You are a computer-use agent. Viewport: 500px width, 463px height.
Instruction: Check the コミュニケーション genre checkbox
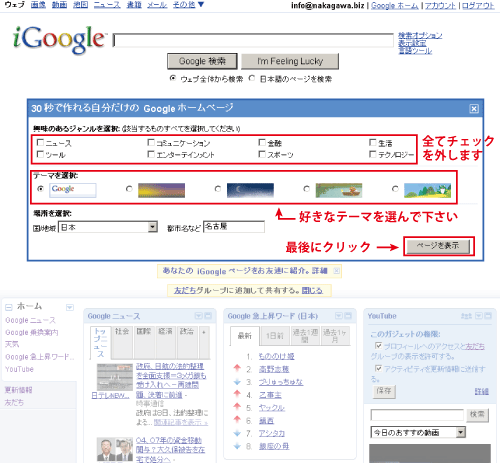pos(151,143)
